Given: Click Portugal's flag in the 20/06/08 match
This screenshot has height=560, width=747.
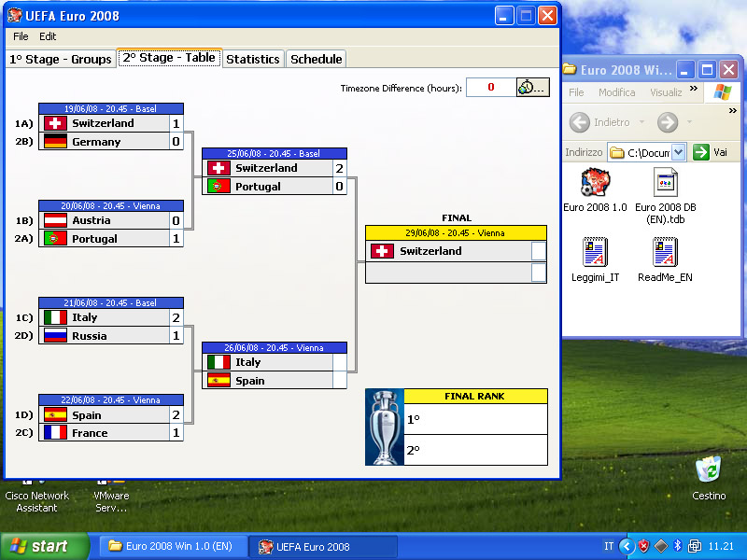Looking at the screenshot, I should click(55, 238).
